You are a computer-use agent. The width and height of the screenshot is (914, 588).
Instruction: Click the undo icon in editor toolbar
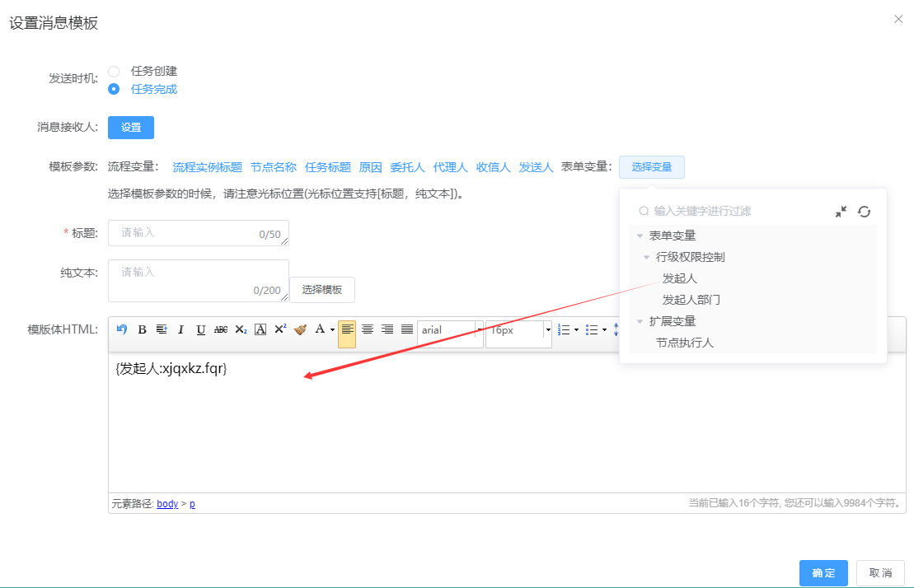(x=122, y=329)
